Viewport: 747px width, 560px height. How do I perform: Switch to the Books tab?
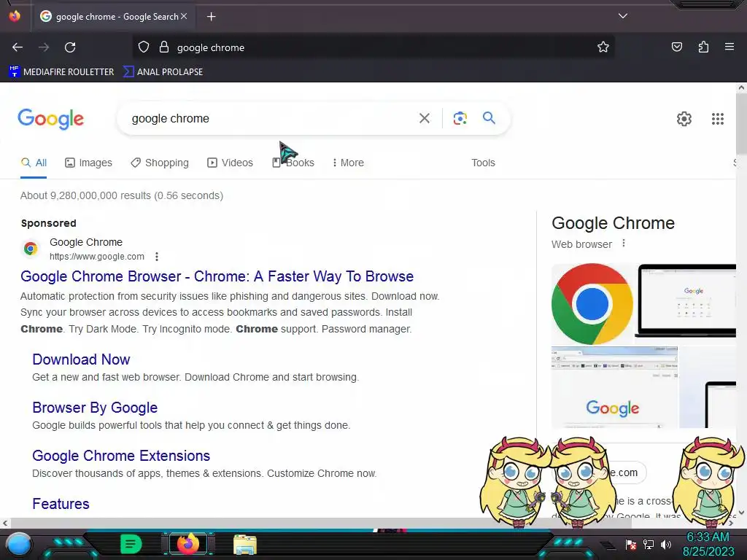pyautogui.click(x=293, y=163)
